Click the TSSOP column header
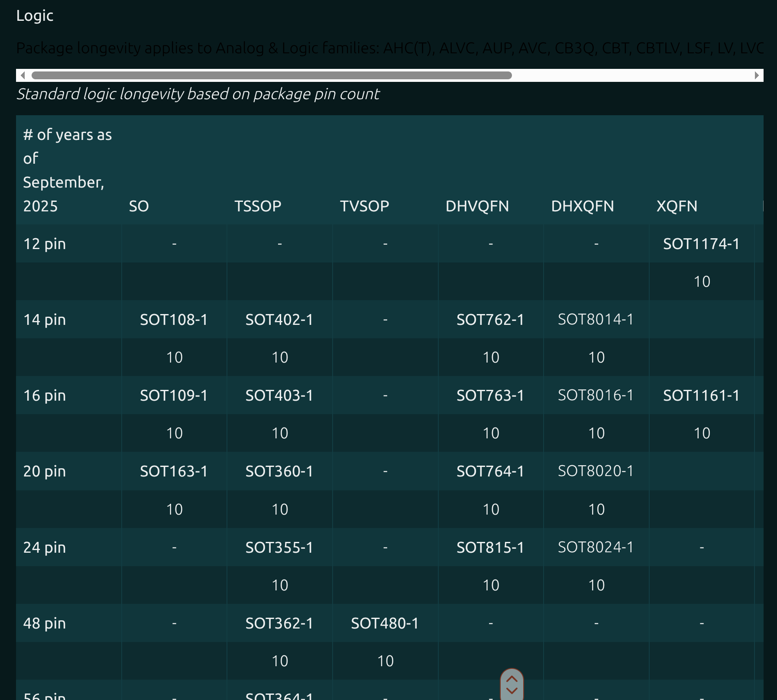This screenshot has height=700, width=777. point(258,206)
